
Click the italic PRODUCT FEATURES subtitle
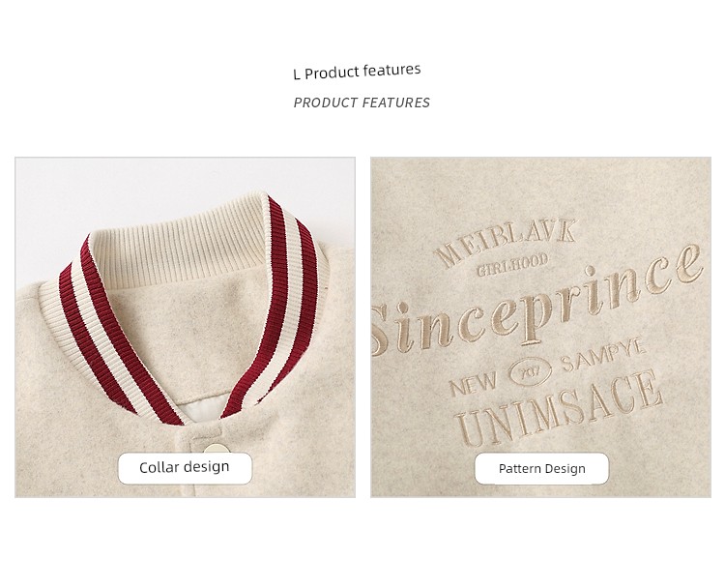pos(362,103)
